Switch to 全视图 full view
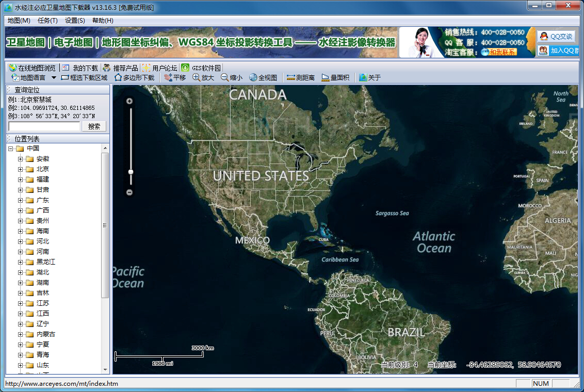This screenshot has width=584, height=392. (263, 77)
